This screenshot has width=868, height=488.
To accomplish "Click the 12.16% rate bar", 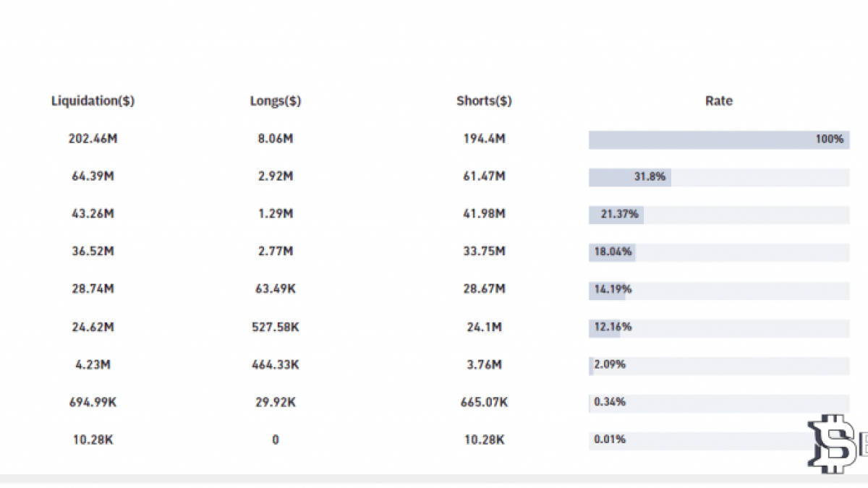I will click(x=719, y=328).
